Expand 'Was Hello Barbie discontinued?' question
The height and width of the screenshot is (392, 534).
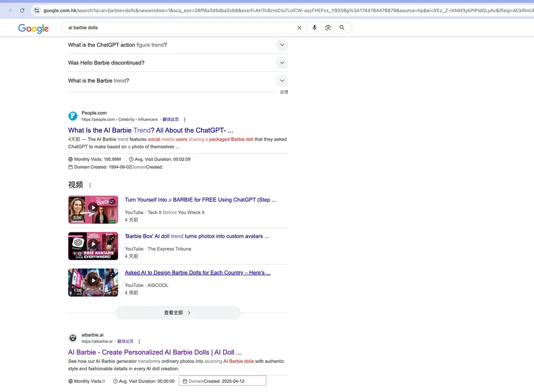[x=282, y=63]
